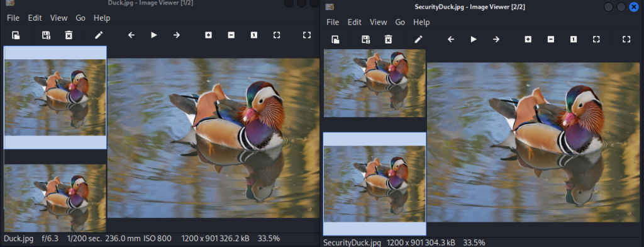
Task: Go to previous image in SecurityDuck.jpg window
Action: pos(450,39)
